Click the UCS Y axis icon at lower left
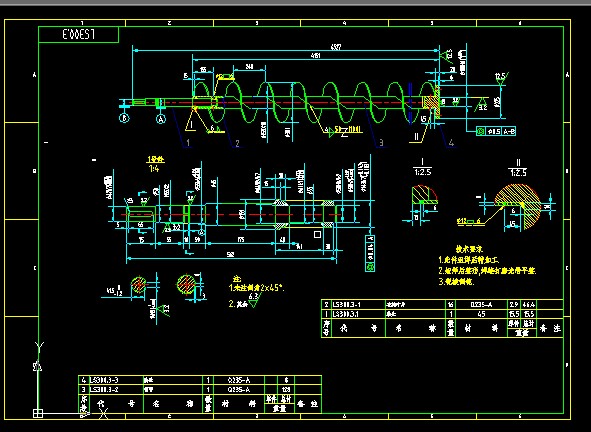The width and height of the screenshot is (591, 432). click(39, 347)
